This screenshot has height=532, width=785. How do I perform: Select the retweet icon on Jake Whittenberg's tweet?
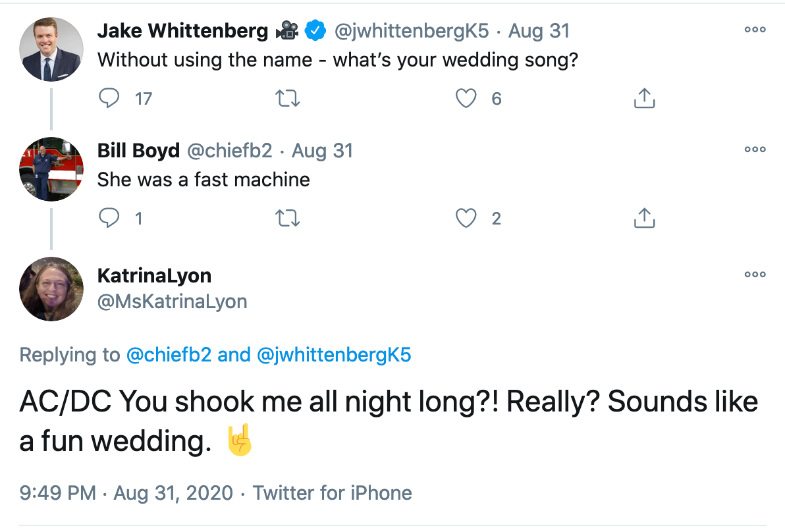coord(287,97)
